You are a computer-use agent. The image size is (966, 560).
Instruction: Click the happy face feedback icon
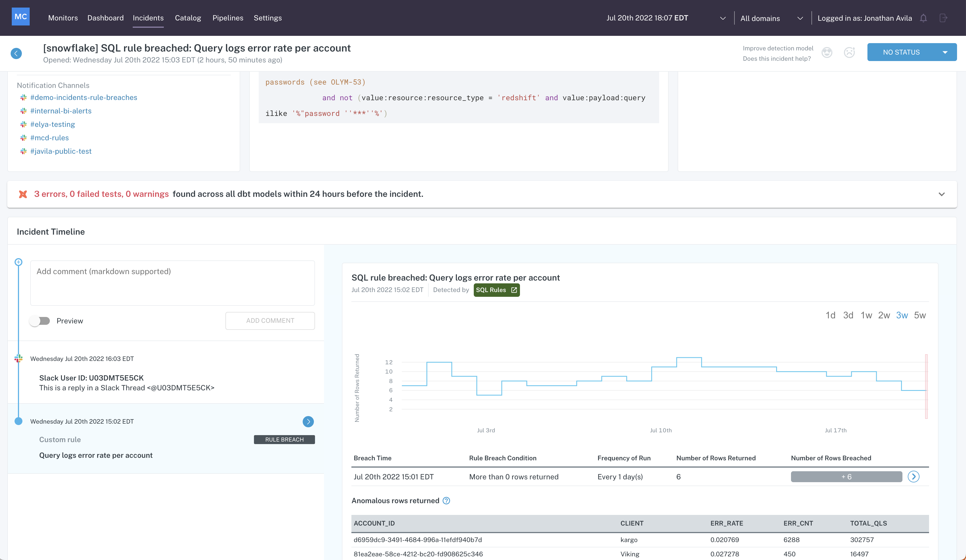pyautogui.click(x=827, y=53)
